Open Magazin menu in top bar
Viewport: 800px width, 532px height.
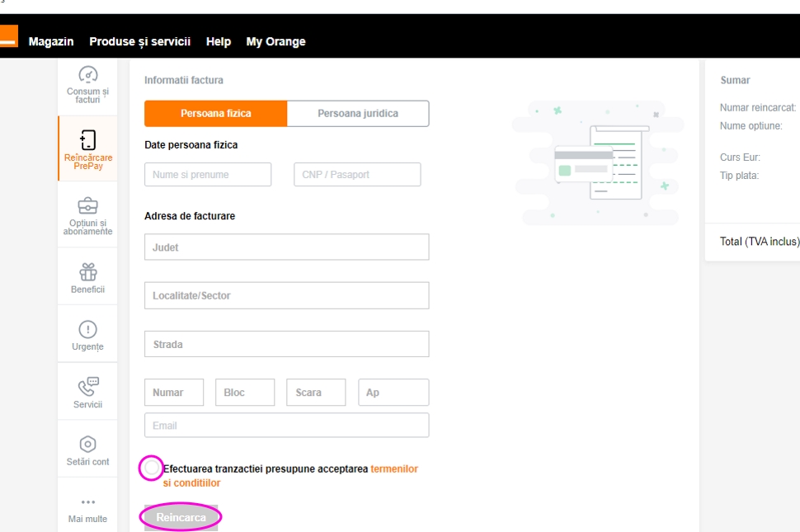51,41
